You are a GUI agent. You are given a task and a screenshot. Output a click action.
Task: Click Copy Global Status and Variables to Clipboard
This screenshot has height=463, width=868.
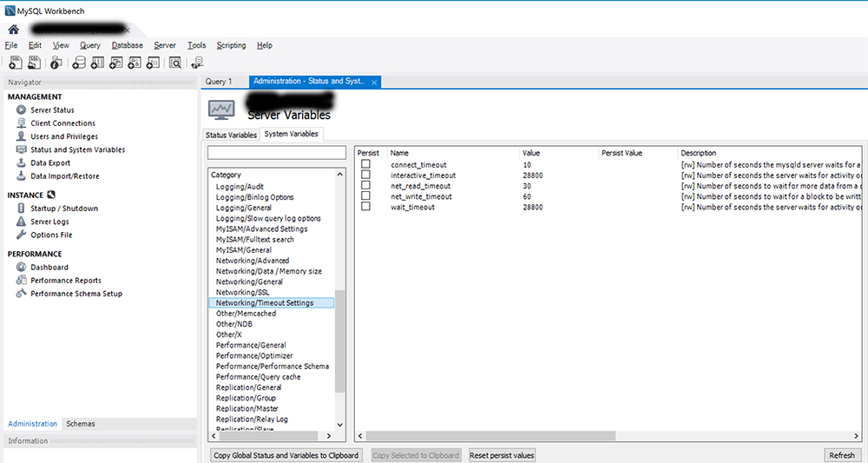click(x=286, y=455)
